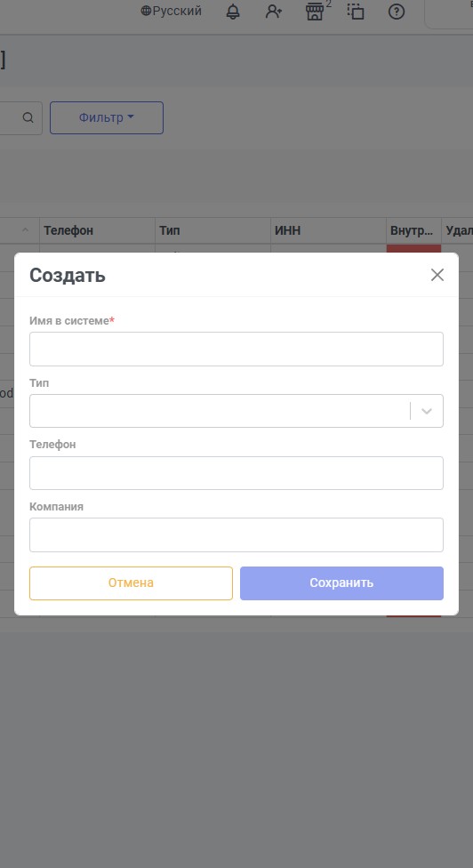
Task: Open the help question mark icon
Action: (397, 12)
